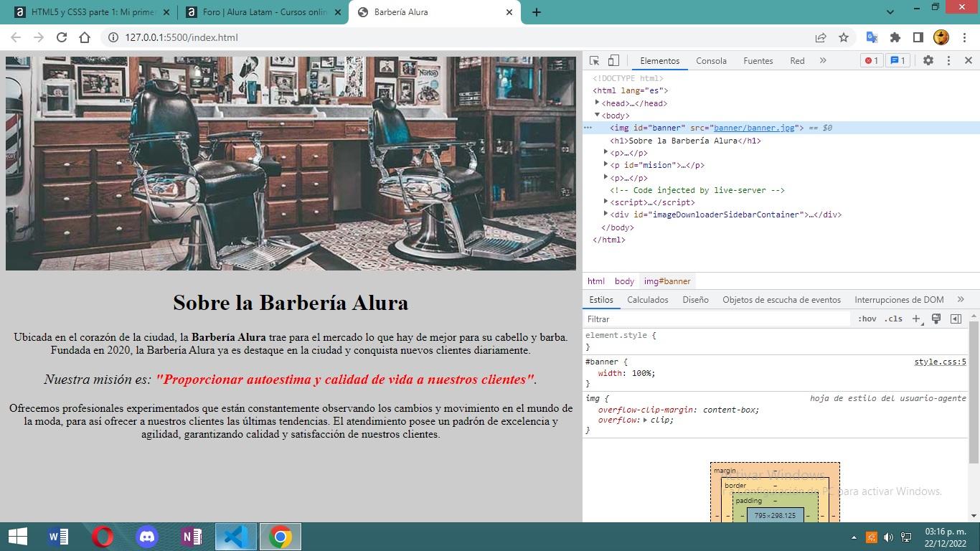Screen dimensions: 980x551
Task: Open Interrupciones de DOM tab
Action: (899, 300)
